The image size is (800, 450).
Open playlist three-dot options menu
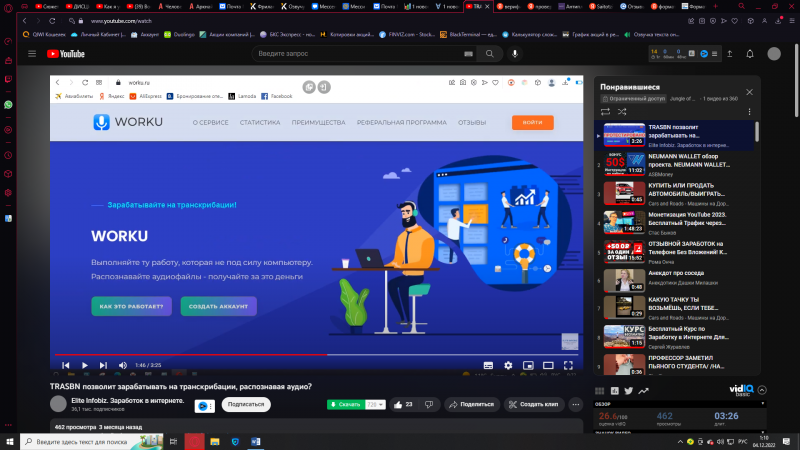click(x=749, y=112)
